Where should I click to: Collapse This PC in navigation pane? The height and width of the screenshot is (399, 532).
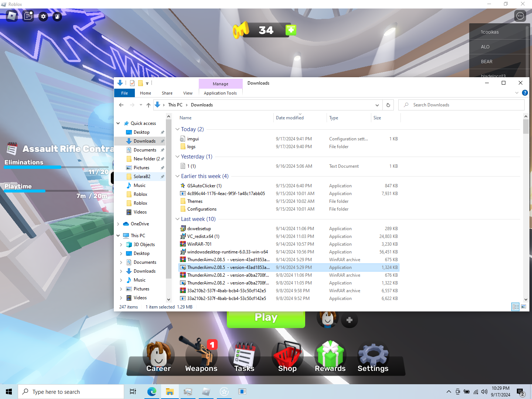(x=118, y=236)
